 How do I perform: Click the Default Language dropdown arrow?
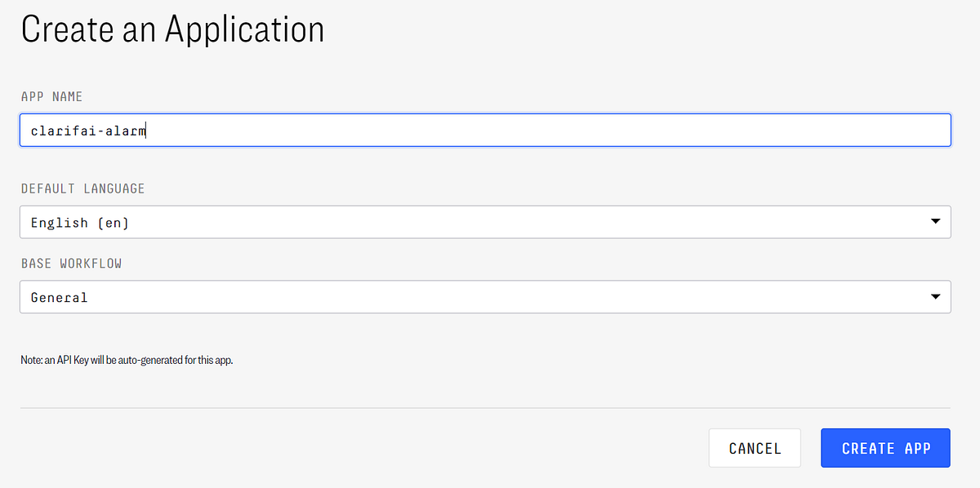(935, 222)
